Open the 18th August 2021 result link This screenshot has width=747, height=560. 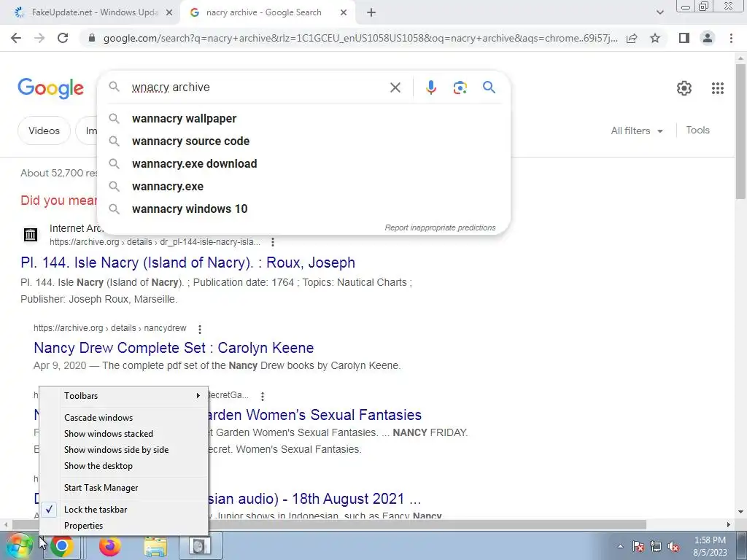coord(314,499)
